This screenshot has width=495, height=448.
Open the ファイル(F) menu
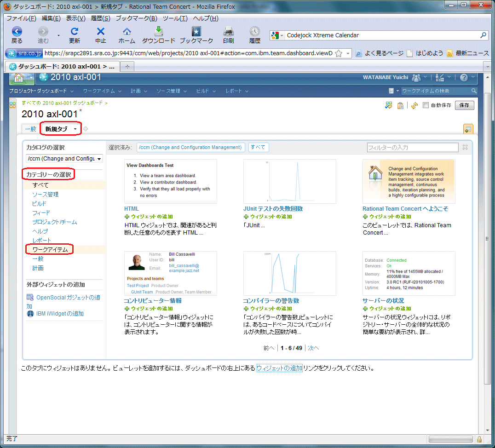pyautogui.click(x=22, y=18)
